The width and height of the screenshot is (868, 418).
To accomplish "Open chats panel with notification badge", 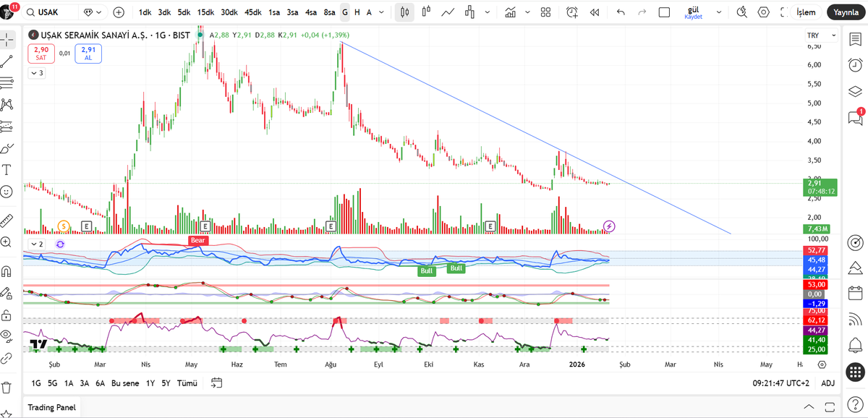I will 856,117.
